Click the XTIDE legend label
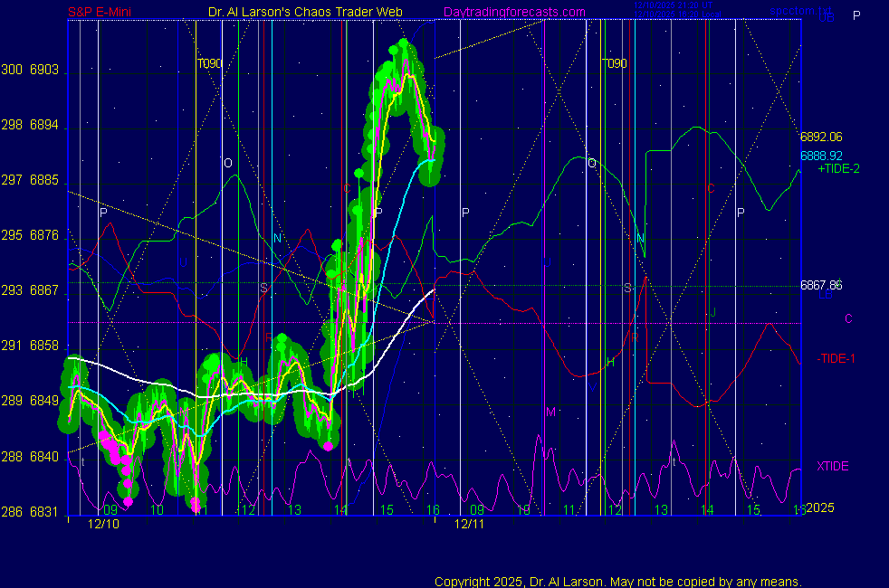 point(833,466)
